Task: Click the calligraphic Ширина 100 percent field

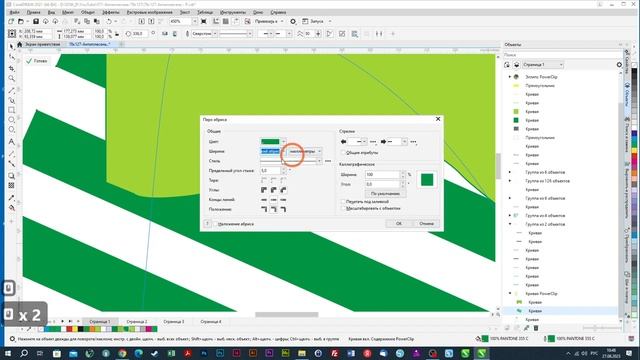Action: (x=382, y=175)
